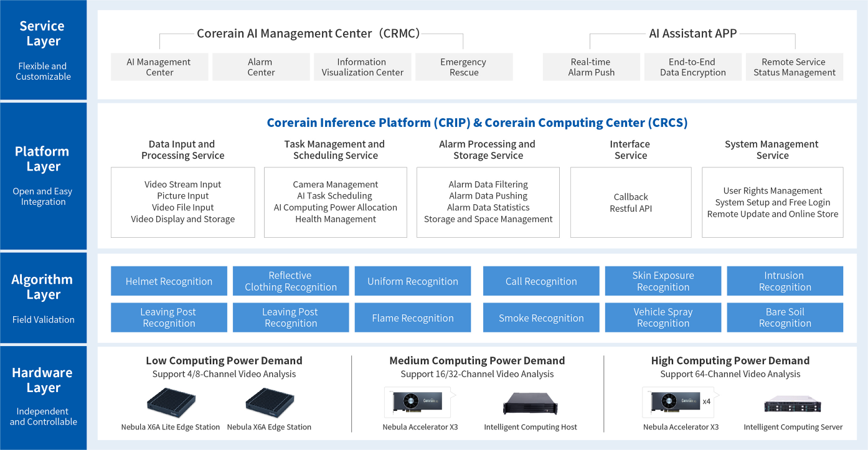Select the Intelligent Computing Server image
Viewport: 868px width, 450px height.
point(793,405)
